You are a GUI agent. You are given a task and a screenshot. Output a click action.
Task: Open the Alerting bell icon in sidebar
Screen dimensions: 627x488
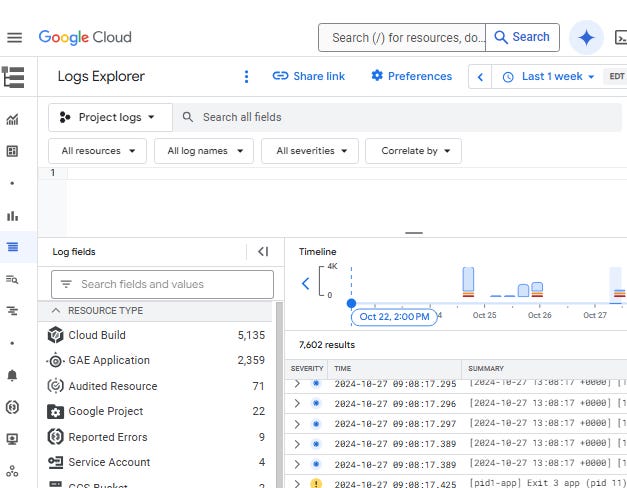(x=12, y=375)
